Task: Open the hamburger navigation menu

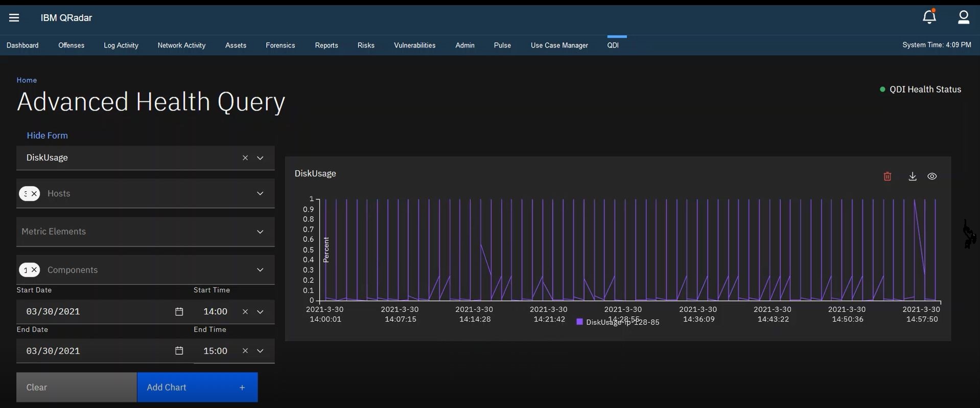Action: [x=14, y=18]
